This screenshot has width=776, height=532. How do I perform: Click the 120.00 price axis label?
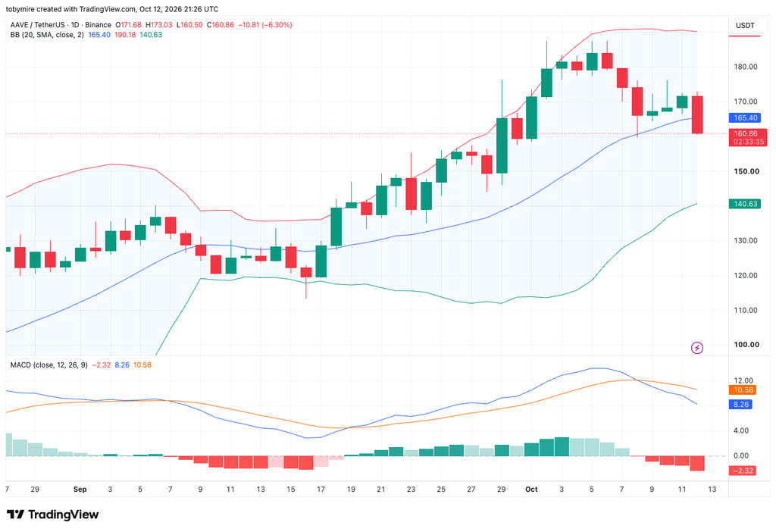click(x=746, y=275)
